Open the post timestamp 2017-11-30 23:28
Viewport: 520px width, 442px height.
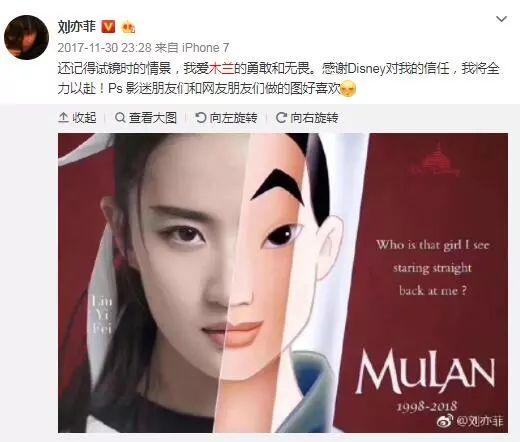click(x=105, y=48)
